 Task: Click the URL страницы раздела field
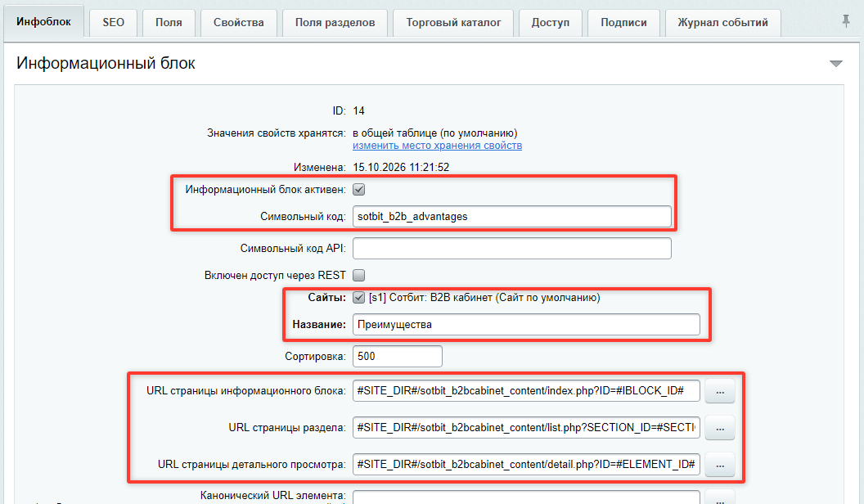pyautogui.click(x=526, y=427)
